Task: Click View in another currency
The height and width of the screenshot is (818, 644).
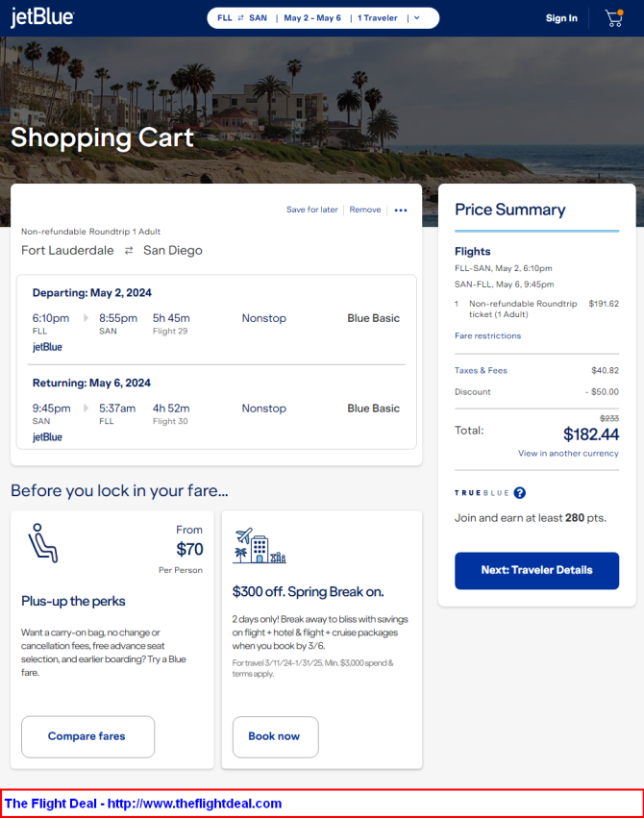Action: click(x=568, y=454)
